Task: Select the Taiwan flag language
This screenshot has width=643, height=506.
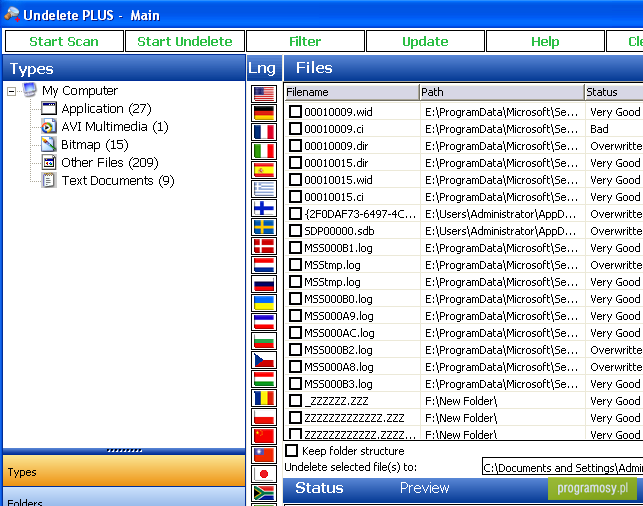Action: tap(264, 455)
